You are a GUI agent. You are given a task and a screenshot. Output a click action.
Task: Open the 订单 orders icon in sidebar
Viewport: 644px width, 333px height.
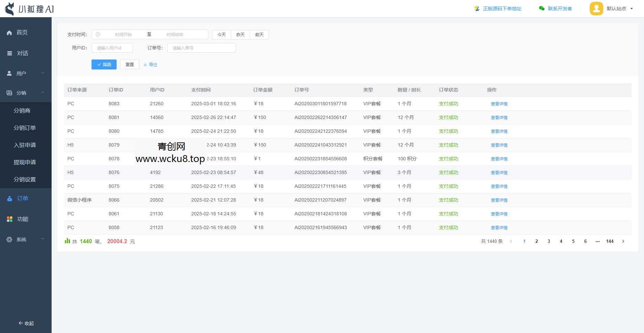(x=9, y=198)
